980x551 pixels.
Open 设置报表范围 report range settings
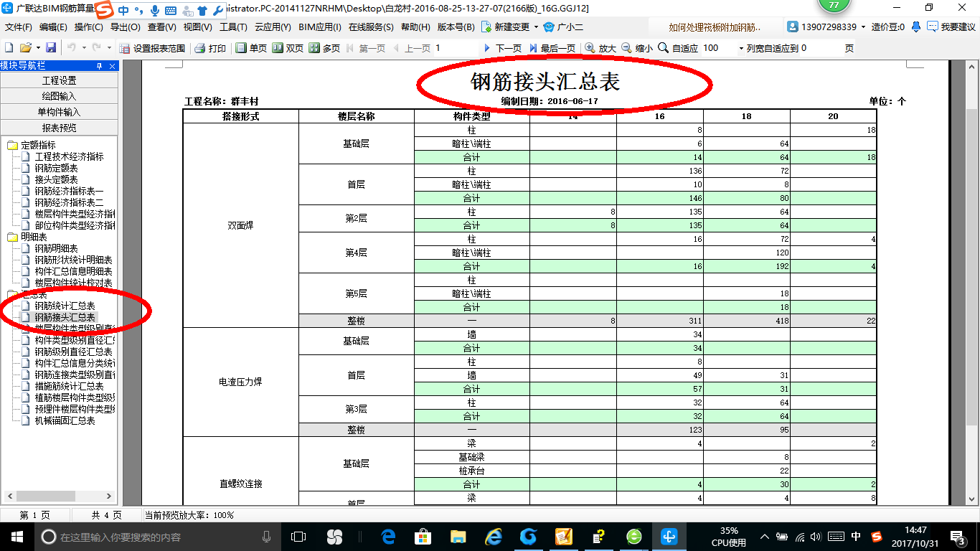click(153, 48)
